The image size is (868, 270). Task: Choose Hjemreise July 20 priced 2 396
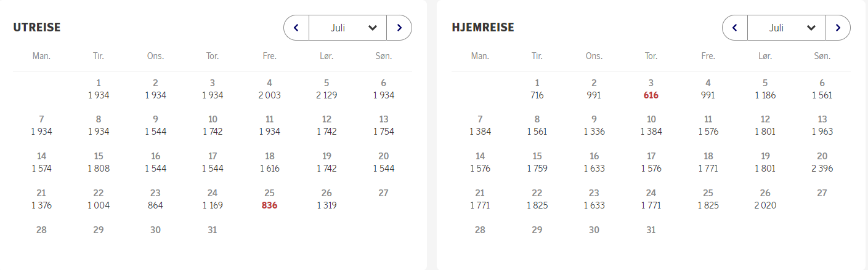[x=822, y=162]
